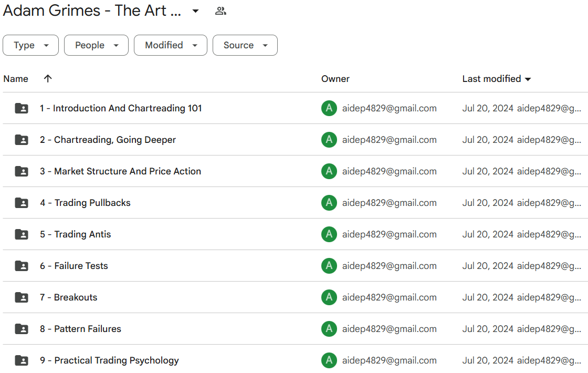
Task: Click 'Jul 20, 2024' date in Chartreading, Going Deeper row
Action: pos(488,140)
